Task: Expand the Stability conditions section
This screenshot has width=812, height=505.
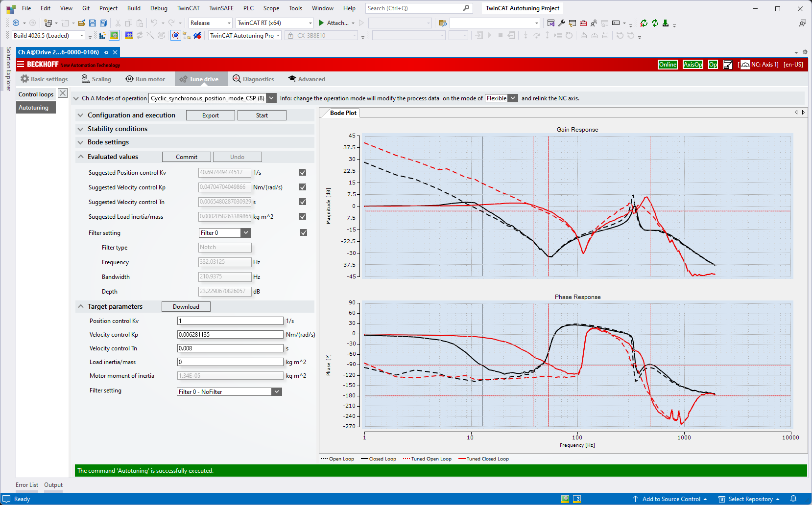Action: pos(80,129)
